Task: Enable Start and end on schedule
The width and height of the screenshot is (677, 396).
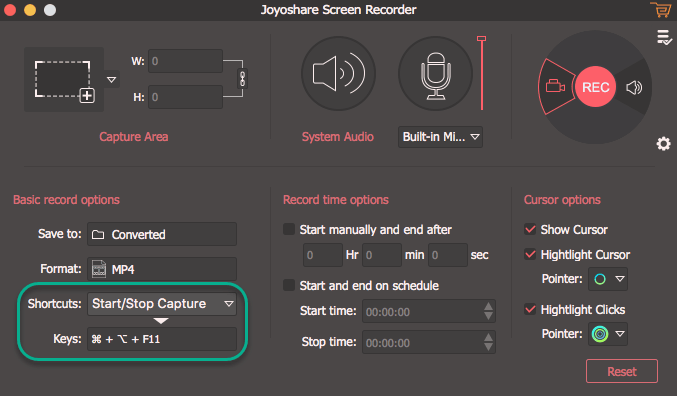Action: [289, 285]
